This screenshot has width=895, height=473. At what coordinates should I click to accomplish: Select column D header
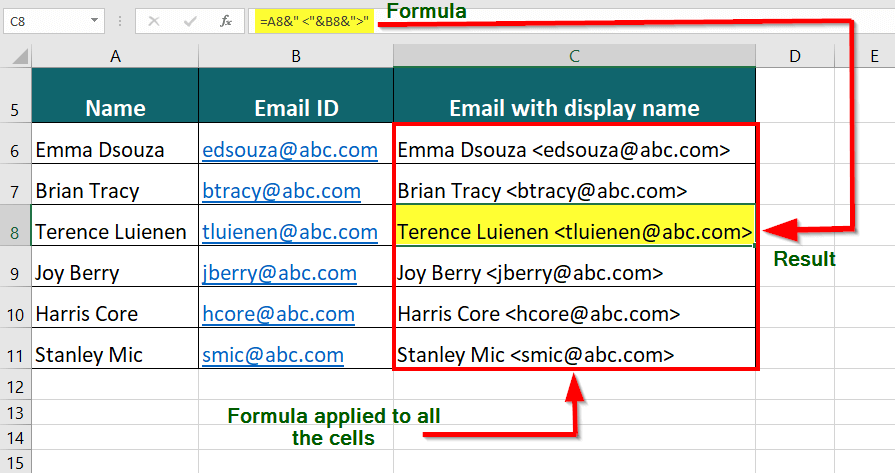pyautogui.click(x=795, y=57)
